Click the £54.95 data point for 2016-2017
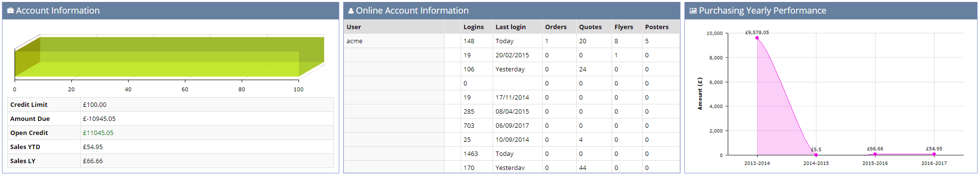 point(934,154)
